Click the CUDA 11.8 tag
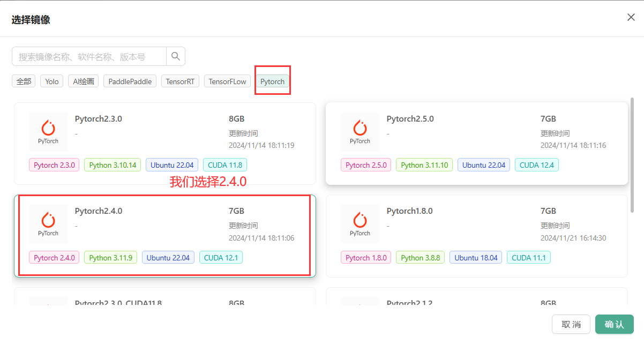644x344 pixels. pos(225,165)
